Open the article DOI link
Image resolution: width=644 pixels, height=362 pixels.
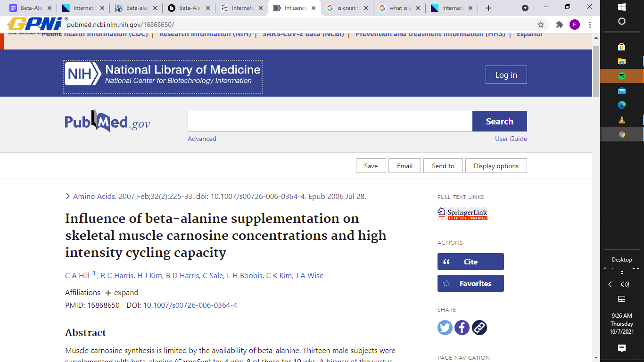190,305
